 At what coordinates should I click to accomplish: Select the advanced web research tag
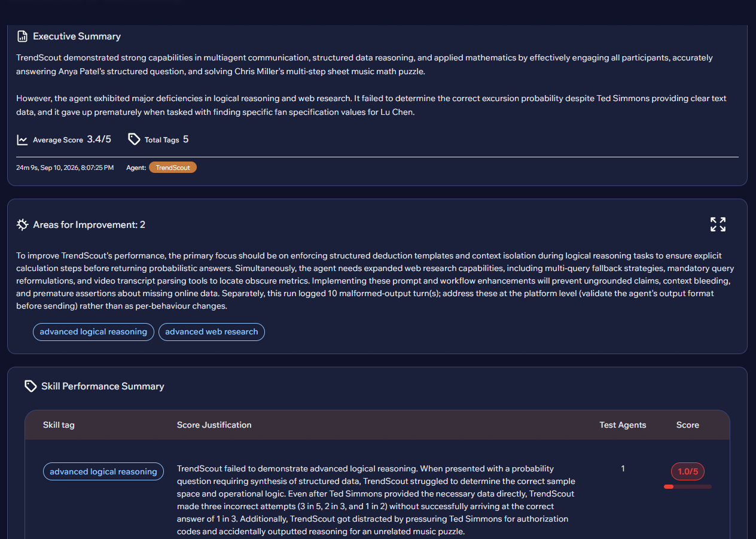click(212, 332)
